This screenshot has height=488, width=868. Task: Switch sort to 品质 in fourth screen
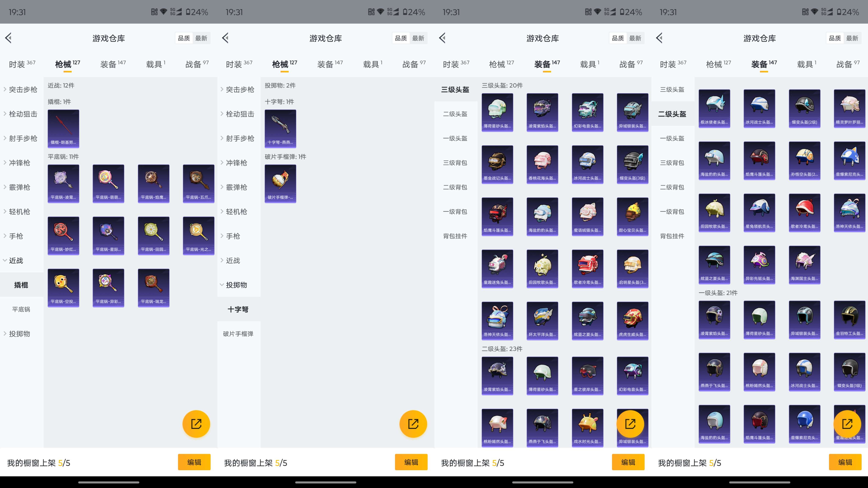point(835,38)
